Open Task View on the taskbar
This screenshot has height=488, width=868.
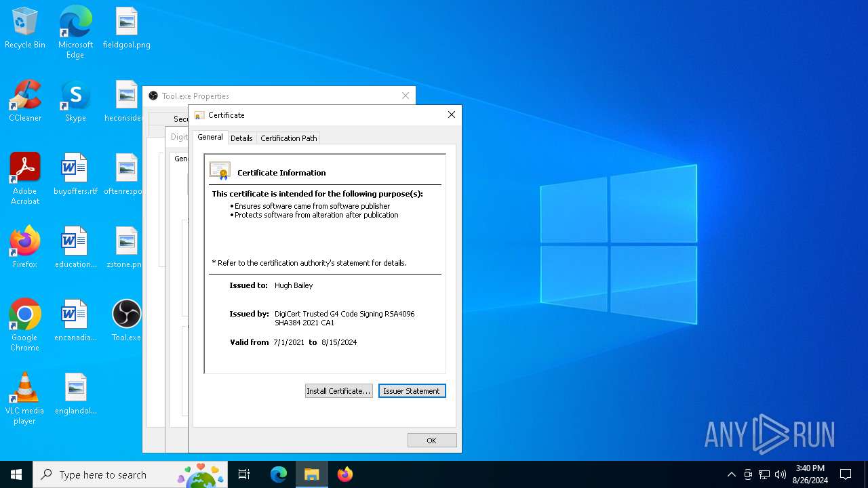[x=244, y=474]
